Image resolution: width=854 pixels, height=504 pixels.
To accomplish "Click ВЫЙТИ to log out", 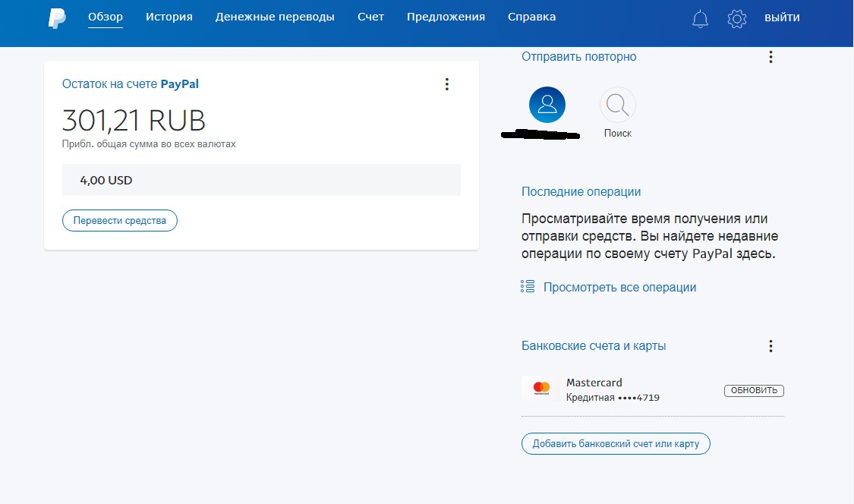I will [x=782, y=17].
